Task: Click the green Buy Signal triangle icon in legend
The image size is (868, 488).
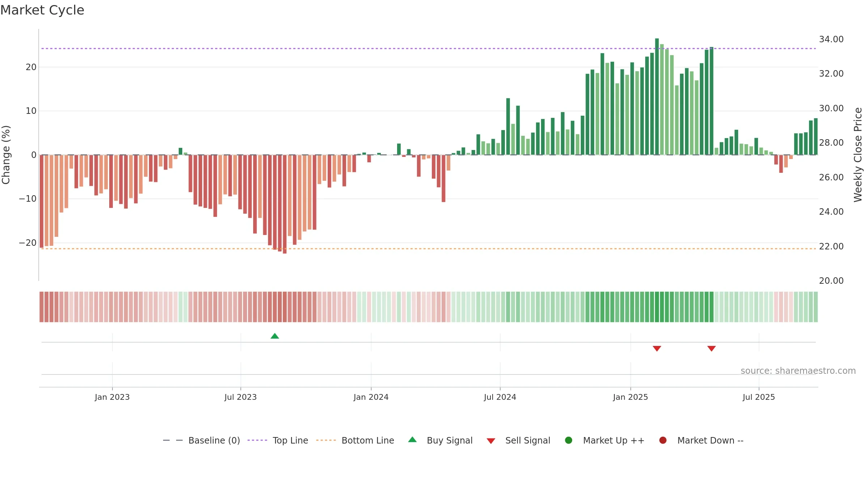Action: (412, 440)
